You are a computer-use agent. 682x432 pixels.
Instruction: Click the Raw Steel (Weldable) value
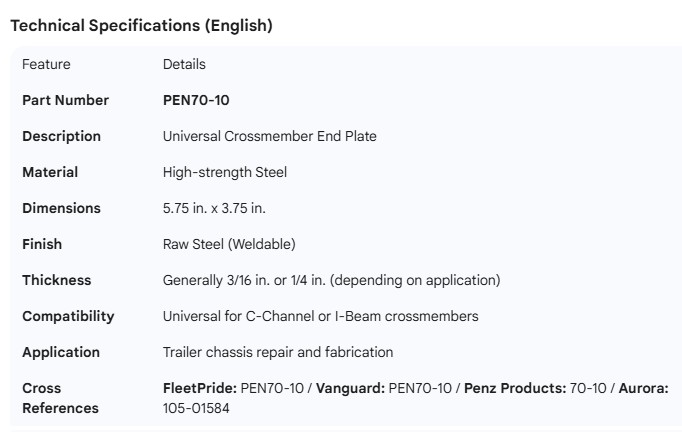click(229, 244)
